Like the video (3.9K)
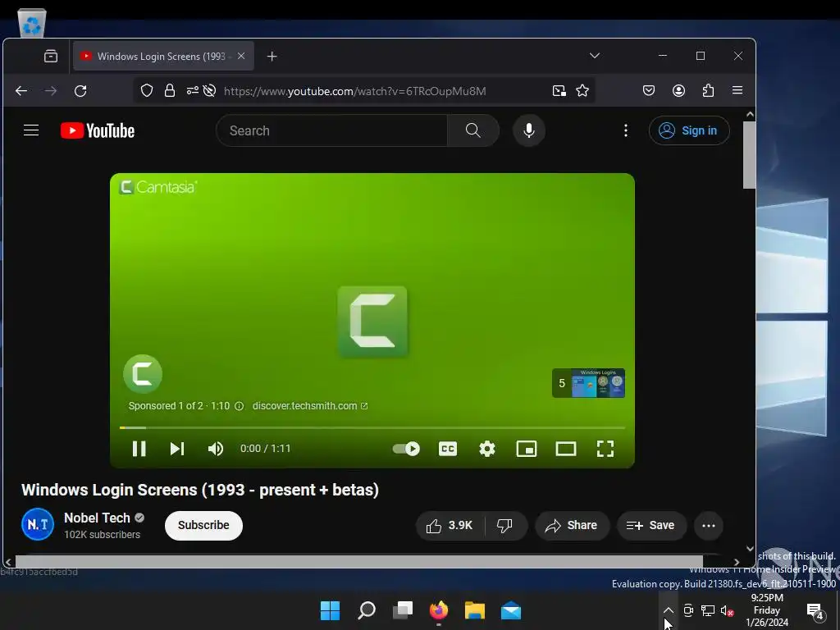The height and width of the screenshot is (630, 840). pos(450,526)
